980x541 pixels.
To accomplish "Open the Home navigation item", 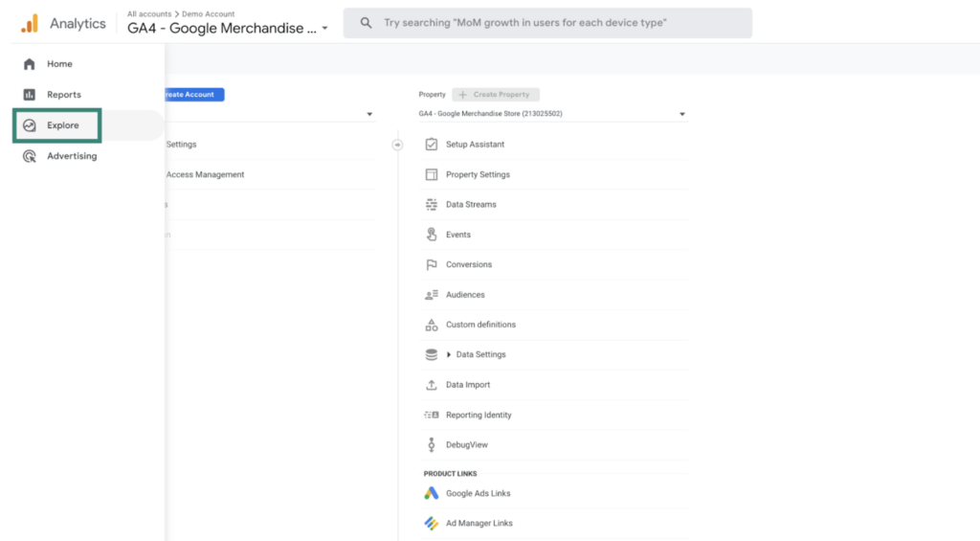I will pos(59,64).
